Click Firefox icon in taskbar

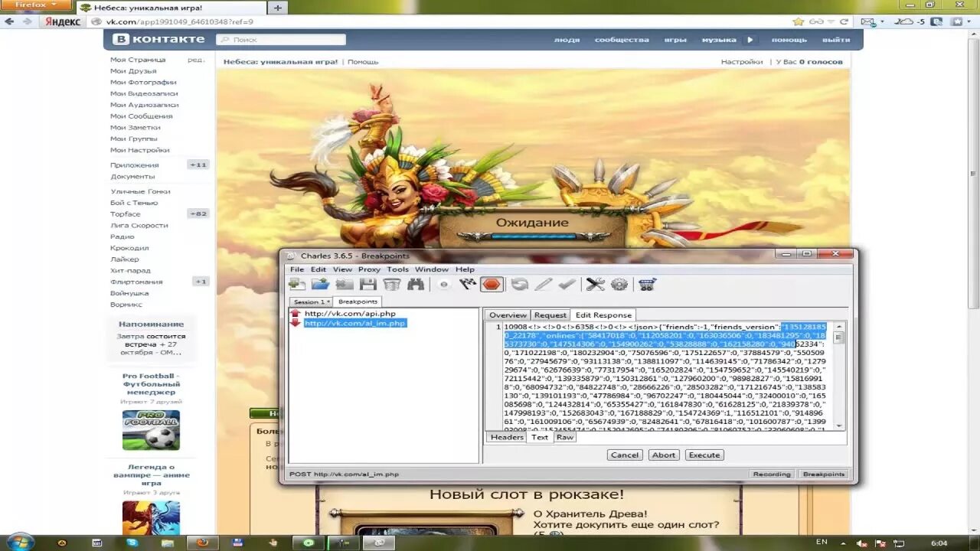click(x=203, y=543)
